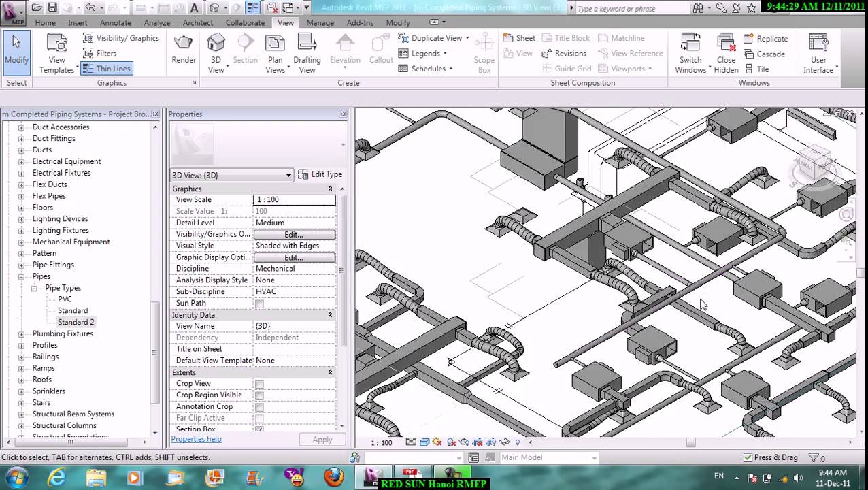Viewport: 868px width, 490px height.
Task: Click Detail Level icon in view control bar
Action: (411, 442)
